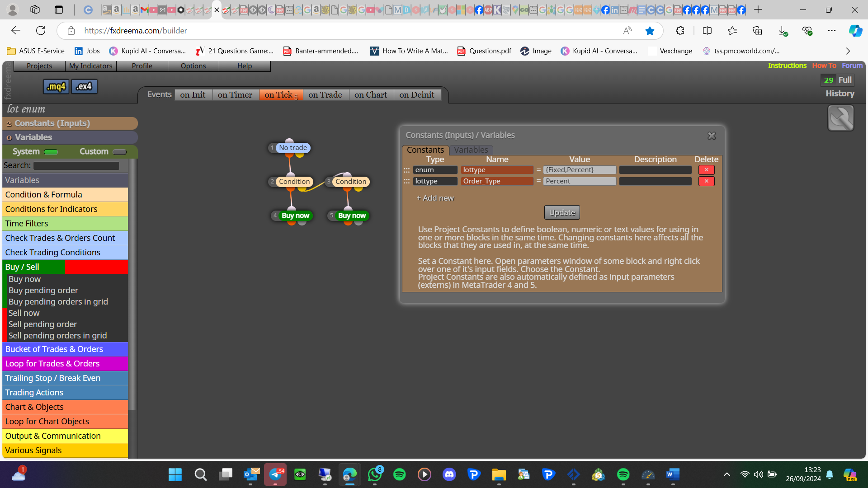The width and height of the screenshot is (868, 488).
Task: Expand Time Filters category
Action: [x=66, y=224]
